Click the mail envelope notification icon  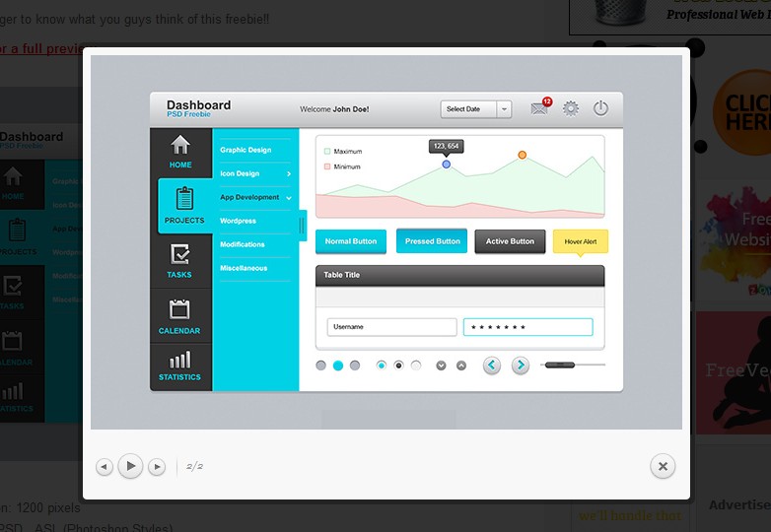pos(539,108)
